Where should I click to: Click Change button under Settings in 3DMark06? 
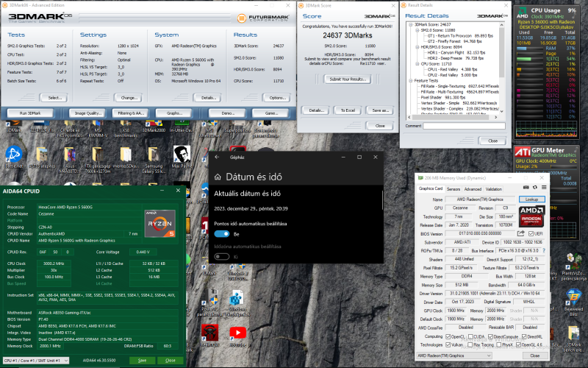pos(129,98)
